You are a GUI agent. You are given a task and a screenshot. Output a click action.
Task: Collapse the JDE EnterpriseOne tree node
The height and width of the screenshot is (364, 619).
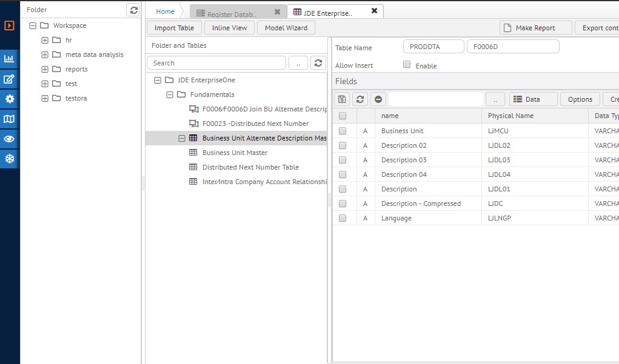tap(158, 80)
